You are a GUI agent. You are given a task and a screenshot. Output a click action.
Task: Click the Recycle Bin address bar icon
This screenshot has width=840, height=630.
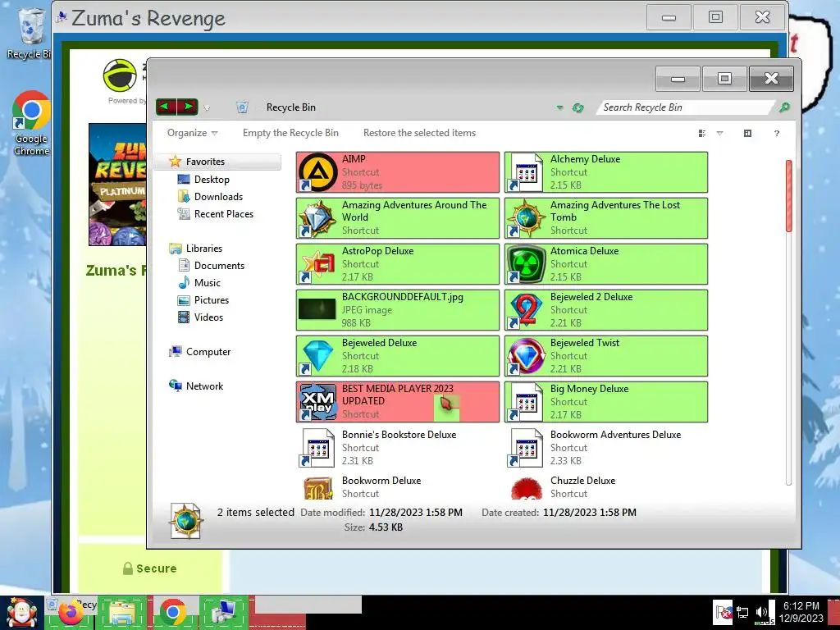[242, 107]
